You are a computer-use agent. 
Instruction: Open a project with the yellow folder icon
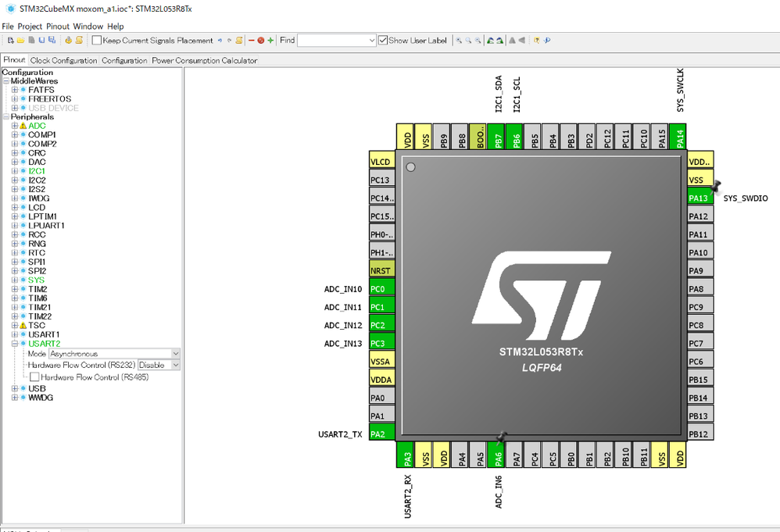[x=21, y=41]
